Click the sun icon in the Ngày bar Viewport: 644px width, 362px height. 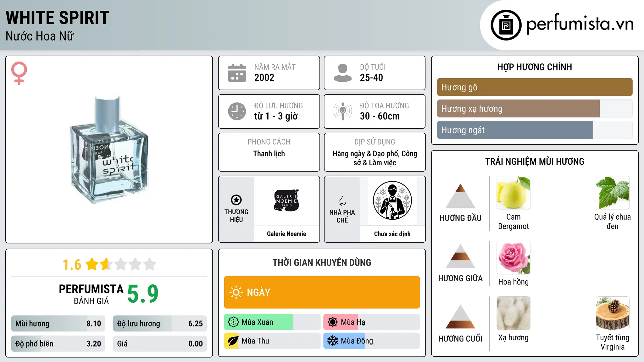point(236,292)
